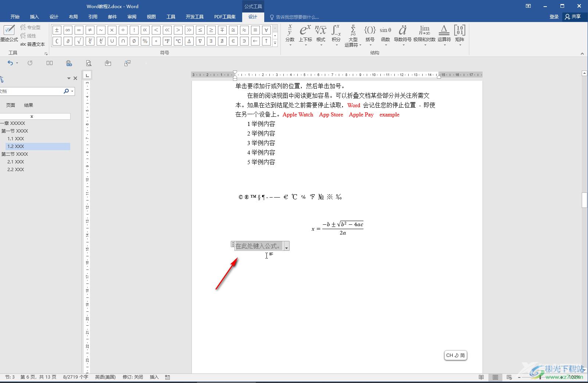Click the navigation pane search box
The height and width of the screenshot is (383, 588).
(x=31, y=91)
